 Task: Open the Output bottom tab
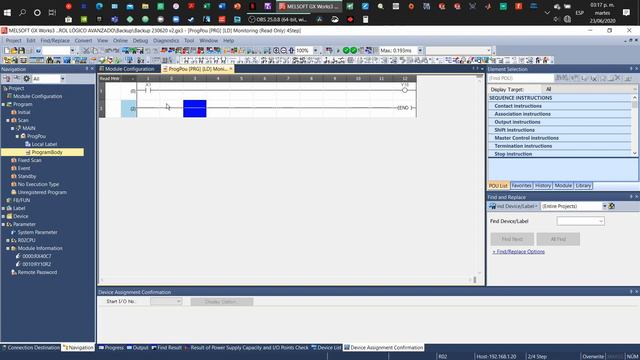[x=138, y=348]
